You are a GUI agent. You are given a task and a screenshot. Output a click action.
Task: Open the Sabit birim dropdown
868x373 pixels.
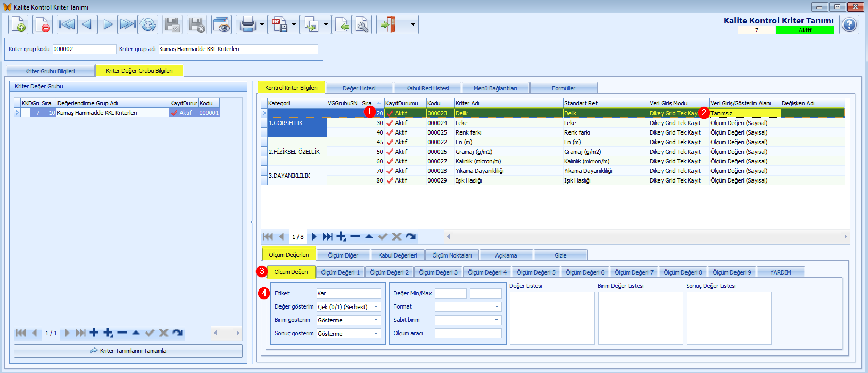pos(497,320)
